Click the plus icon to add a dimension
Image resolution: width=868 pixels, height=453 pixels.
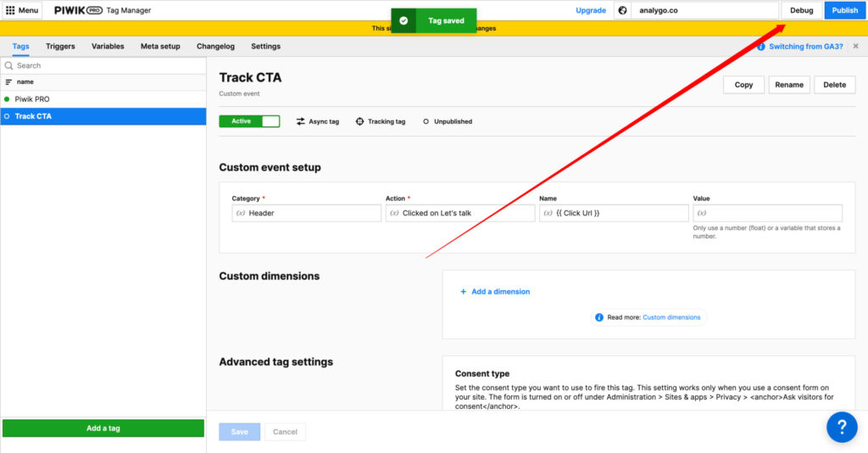pos(463,292)
